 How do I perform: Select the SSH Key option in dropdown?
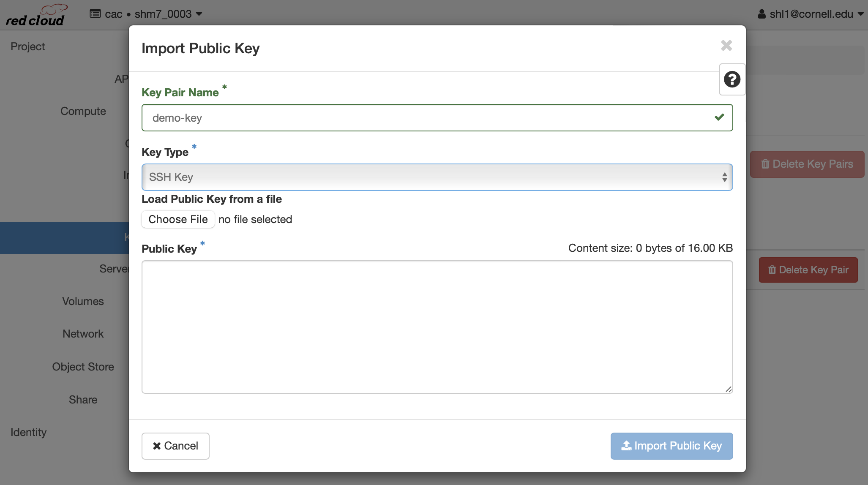point(437,176)
